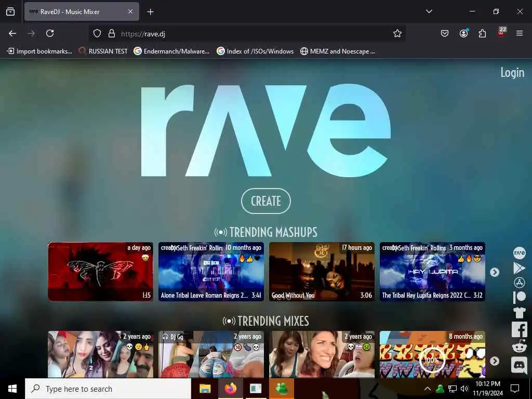Viewport: 532px width, 399px height.
Task: Open volume control in system tray
Action: click(464, 389)
